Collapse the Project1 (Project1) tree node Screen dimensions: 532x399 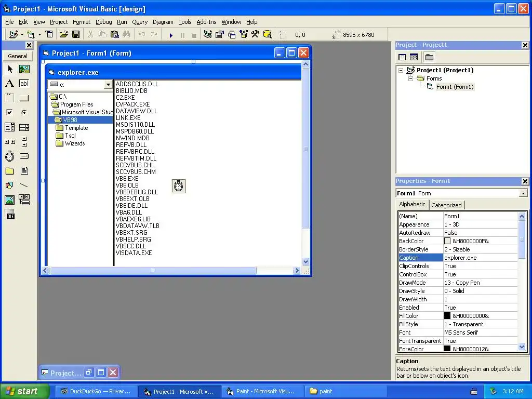(x=401, y=70)
